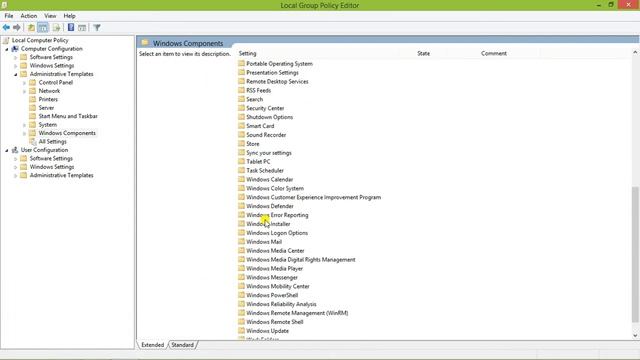Select Sync your settings folder

(x=269, y=153)
